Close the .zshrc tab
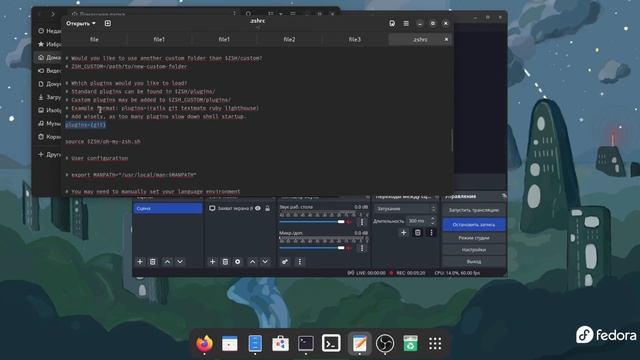 coord(446,39)
